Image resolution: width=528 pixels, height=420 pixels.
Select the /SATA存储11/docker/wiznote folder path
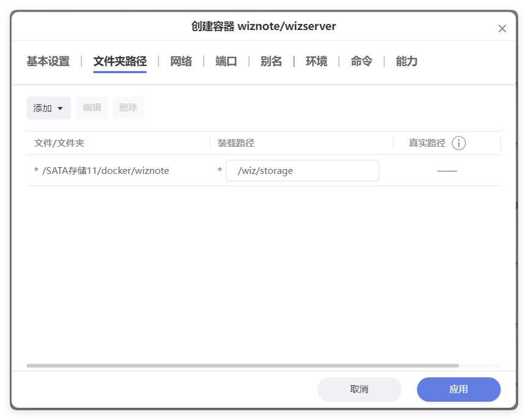point(105,170)
